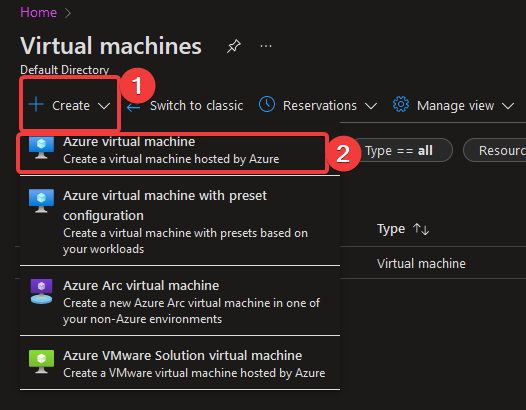The width and height of the screenshot is (526, 410).
Task: Open the Reservations menu
Action: [318, 105]
